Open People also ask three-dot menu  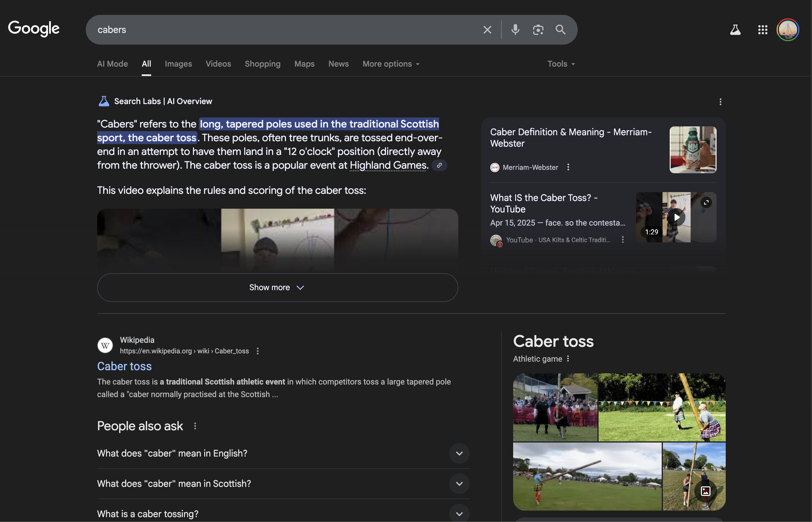[x=195, y=426]
